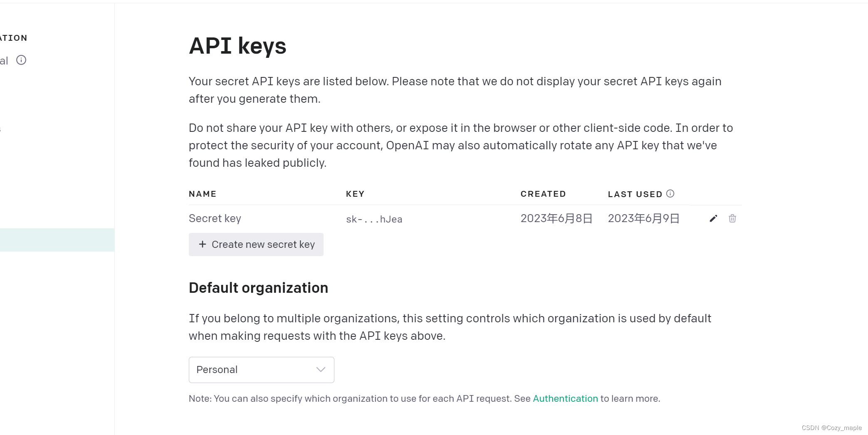
Task: Click the info icon beside LAST USED
Action: point(670,194)
